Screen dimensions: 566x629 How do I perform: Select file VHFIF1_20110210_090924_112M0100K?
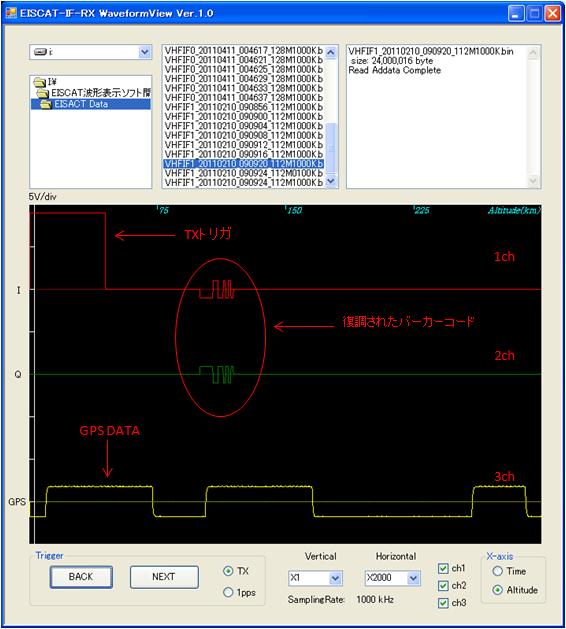click(x=243, y=173)
